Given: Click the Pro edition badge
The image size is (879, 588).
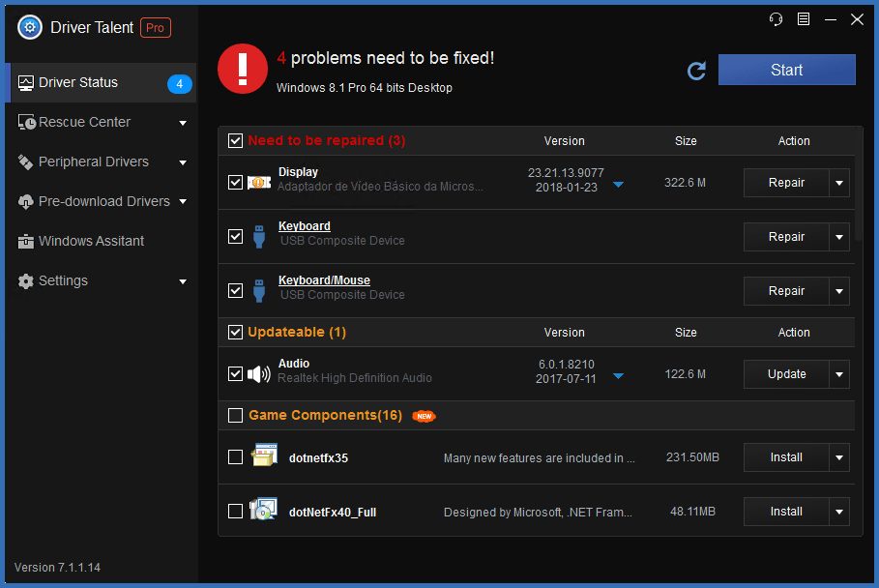Looking at the screenshot, I should click(x=156, y=27).
